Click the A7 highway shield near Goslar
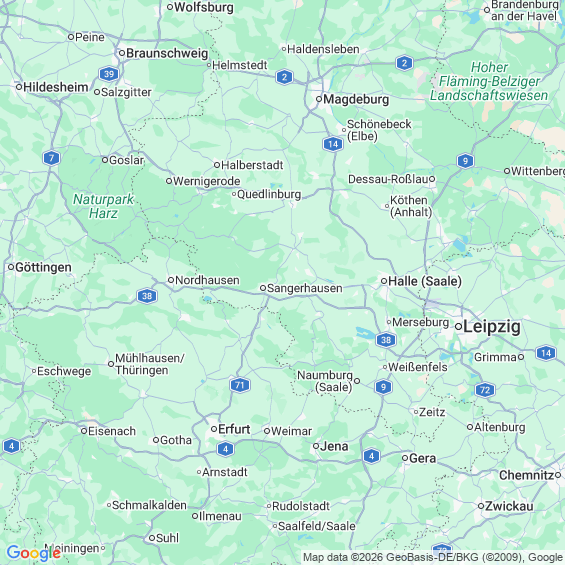 tap(51, 158)
